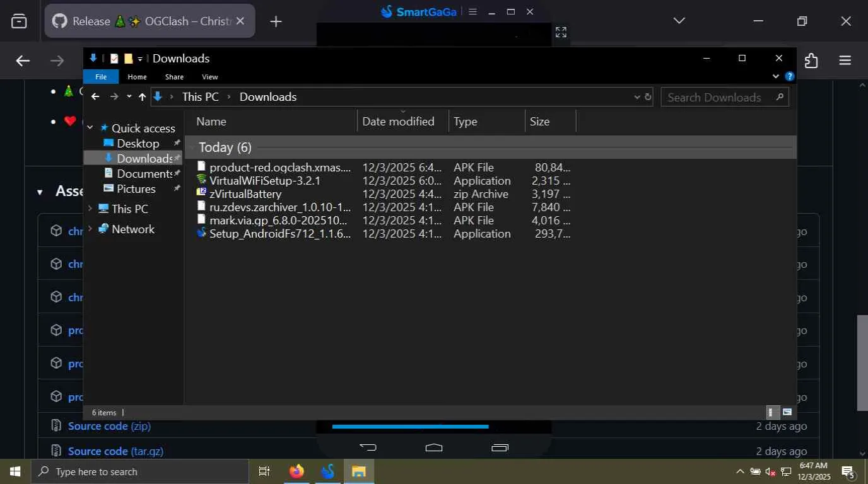868x484 pixels.
Task: Select Desktop in the navigation pane
Action: pos(138,143)
